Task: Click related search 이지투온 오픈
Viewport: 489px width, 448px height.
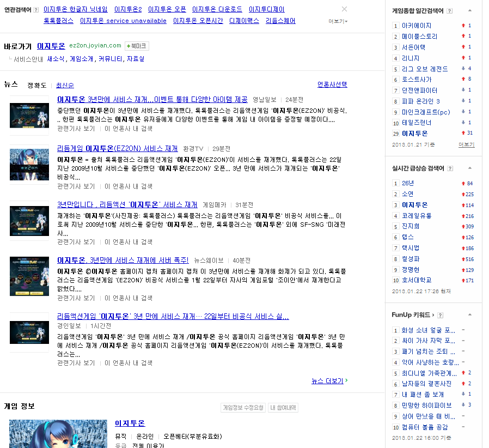Action: [167, 9]
